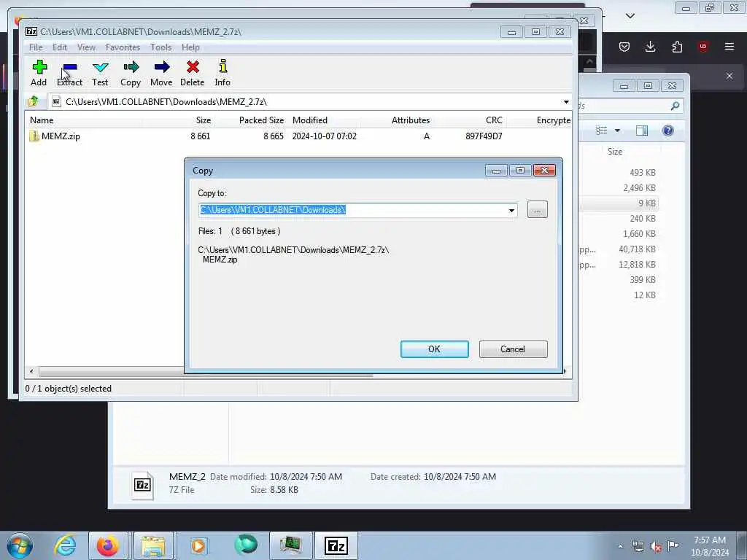Switch to 7-Zip taskbar button
This screenshot has width=747, height=560.
click(x=336, y=545)
